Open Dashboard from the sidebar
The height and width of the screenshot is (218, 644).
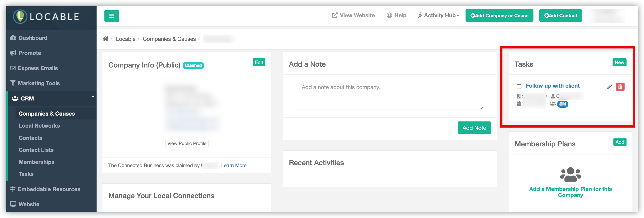click(33, 38)
